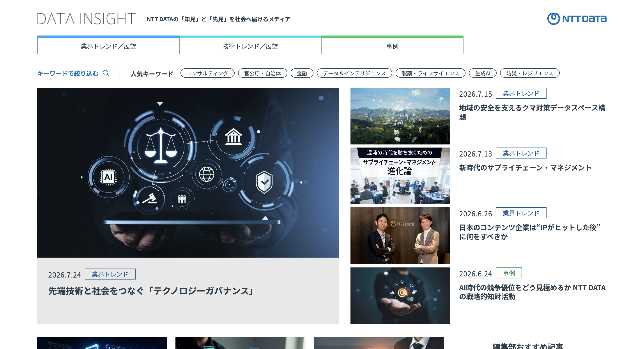Click the keyword search magnifier icon
This screenshot has width=644, height=349.
click(106, 73)
